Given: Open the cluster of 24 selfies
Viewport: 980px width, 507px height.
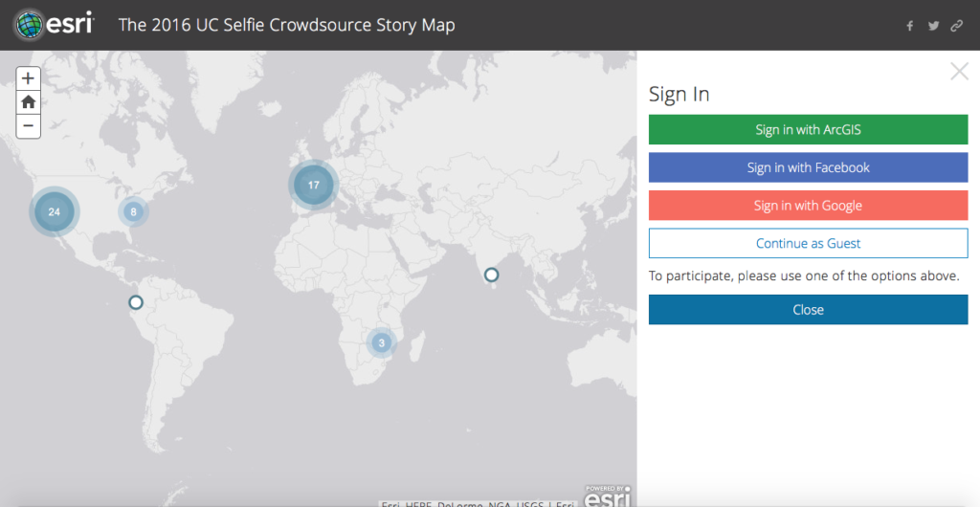Looking at the screenshot, I should pos(55,211).
